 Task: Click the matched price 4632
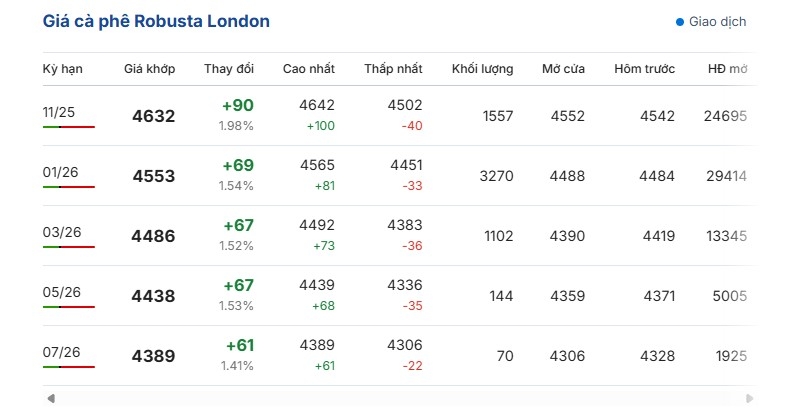[x=153, y=116]
